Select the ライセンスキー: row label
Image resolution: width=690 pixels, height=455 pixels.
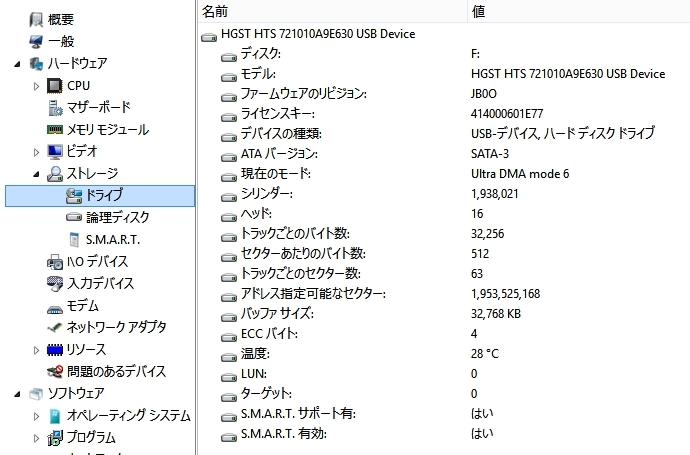click(x=278, y=114)
